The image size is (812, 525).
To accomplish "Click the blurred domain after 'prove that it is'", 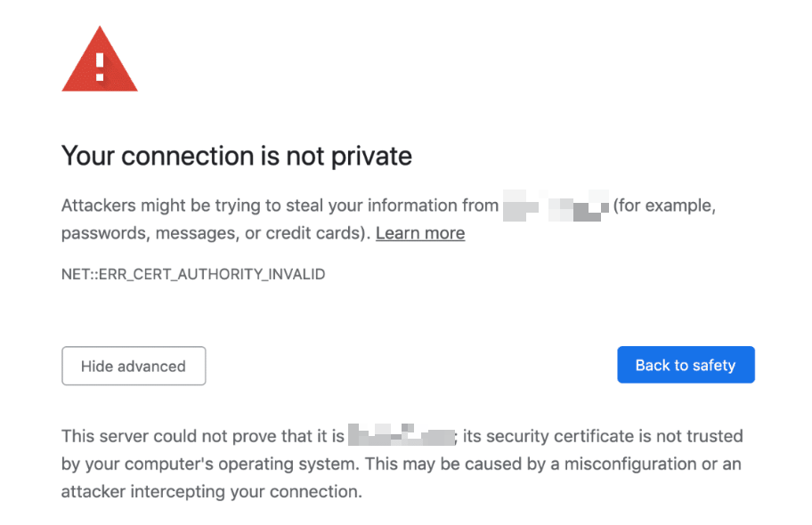I will (x=402, y=437).
